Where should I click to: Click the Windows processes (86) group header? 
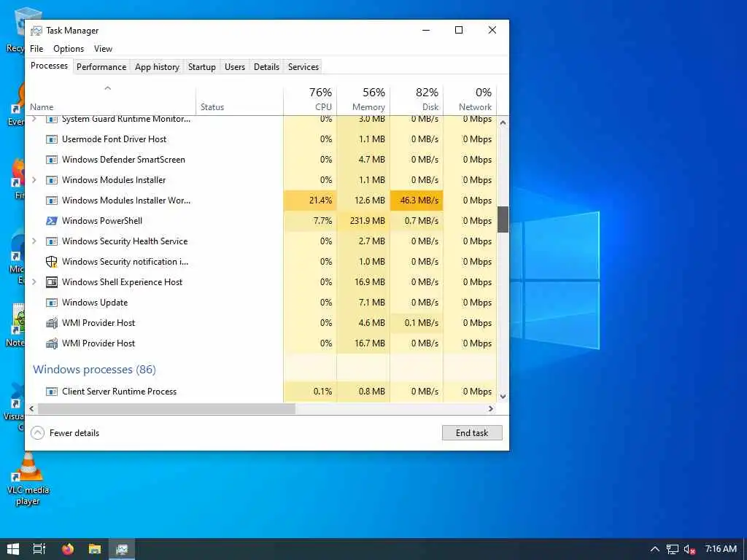coord(94,370)
